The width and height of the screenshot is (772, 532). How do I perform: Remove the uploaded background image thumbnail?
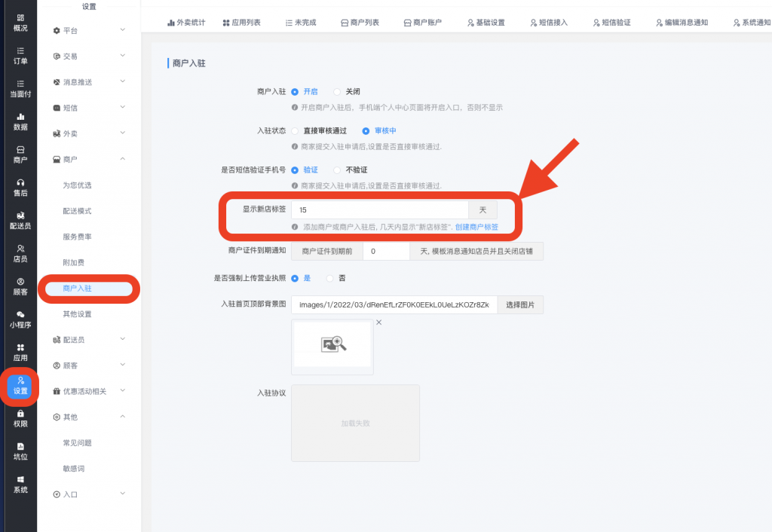pos(379,323)
